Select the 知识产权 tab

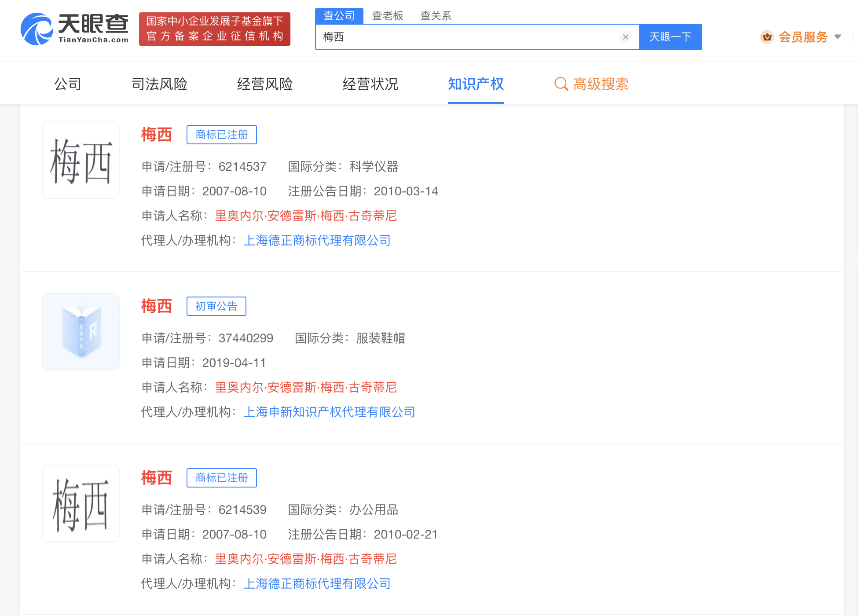476,84
